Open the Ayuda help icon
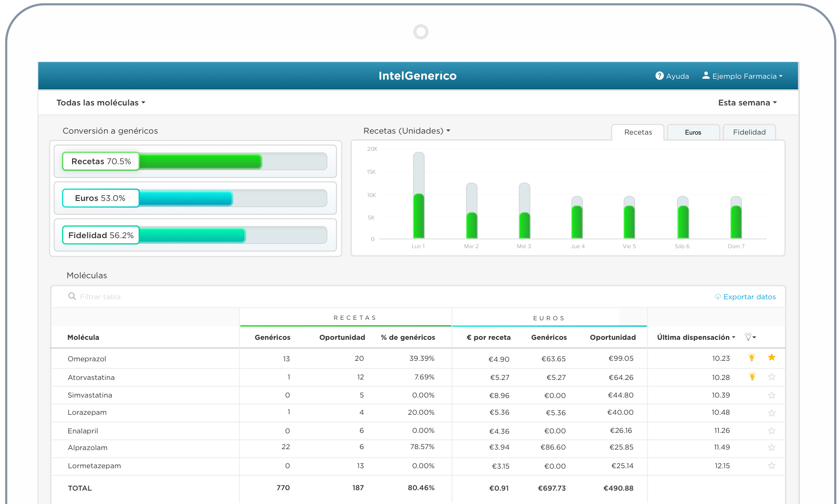This screenshot has height=504, width=838. (x=660, y=76)
